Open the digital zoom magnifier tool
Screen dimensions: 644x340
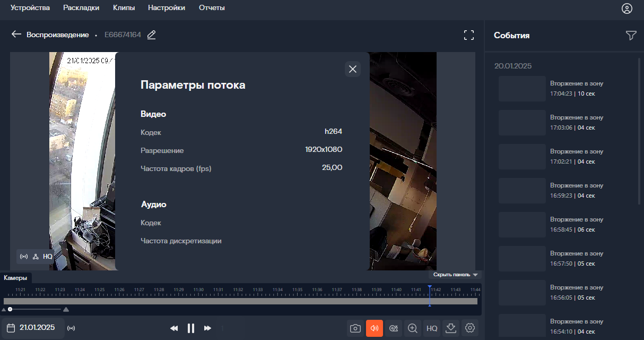[412, 328]
